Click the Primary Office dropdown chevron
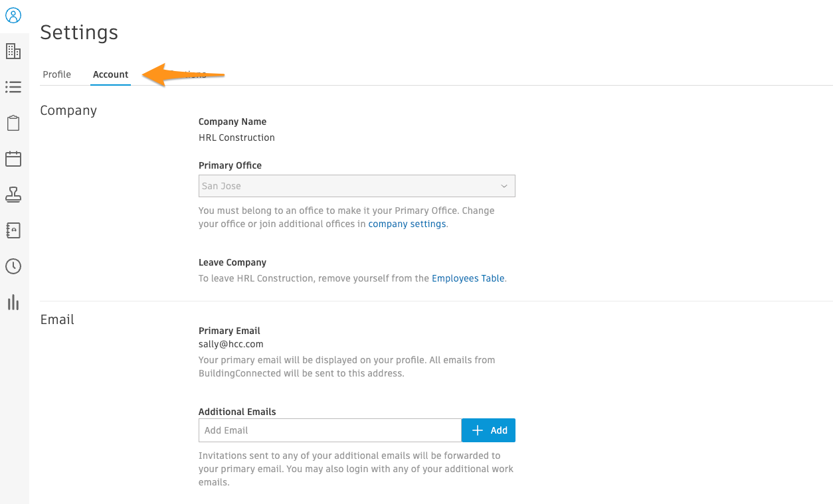Image resolution: width=835 pixels, height=504 pixels. click(x=505, y=186)
